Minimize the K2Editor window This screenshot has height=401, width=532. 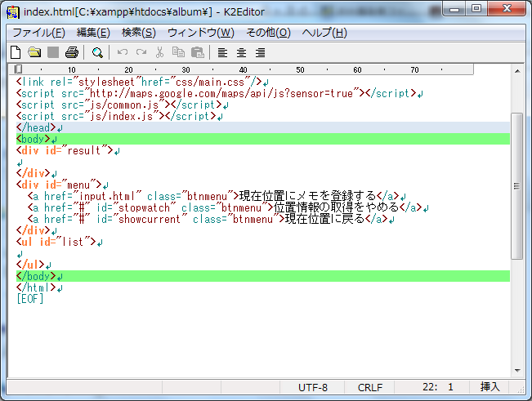click(x=454, y=9)
